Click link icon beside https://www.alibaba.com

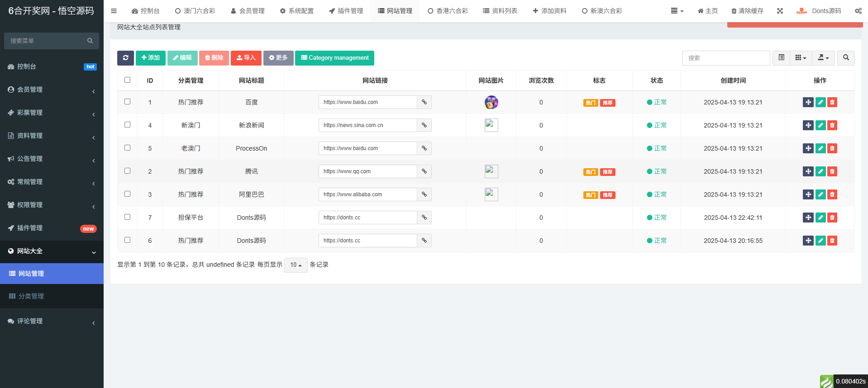(x=424, y=194)
